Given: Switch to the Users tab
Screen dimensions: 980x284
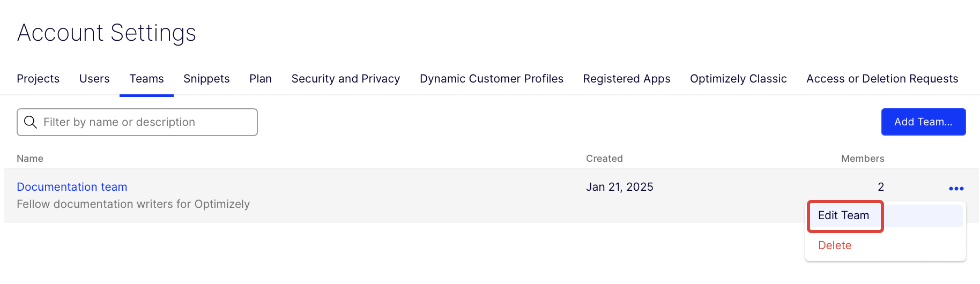Looking at the screenshot, I should [94, 79].
